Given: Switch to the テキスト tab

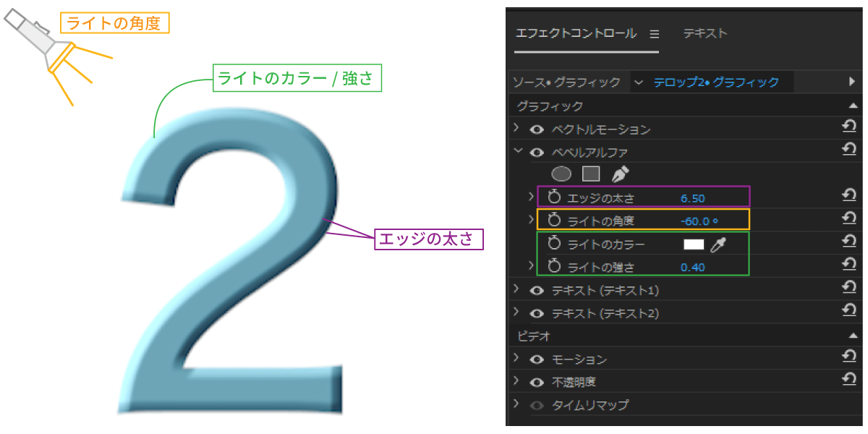Looking at the screenshot, I should coord(705,33).
